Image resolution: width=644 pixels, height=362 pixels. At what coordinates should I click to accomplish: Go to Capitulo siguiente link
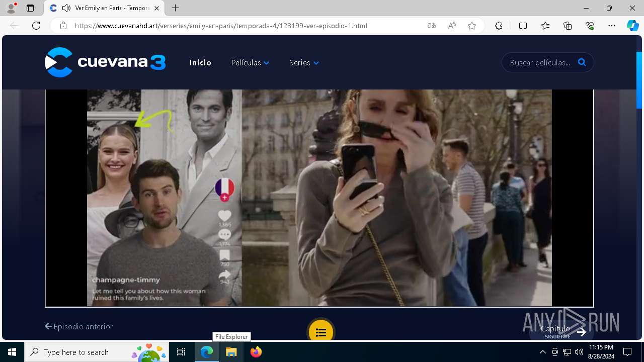point(561,331)
